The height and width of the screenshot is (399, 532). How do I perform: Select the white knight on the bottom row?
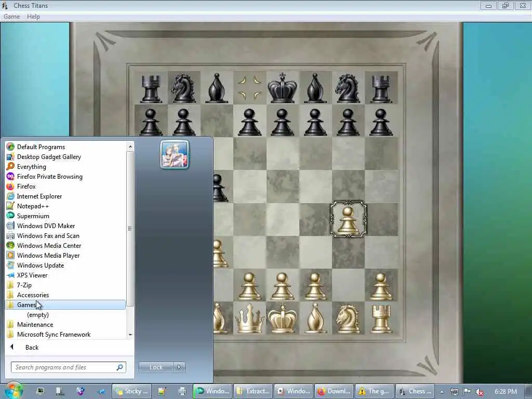(348, 318)
